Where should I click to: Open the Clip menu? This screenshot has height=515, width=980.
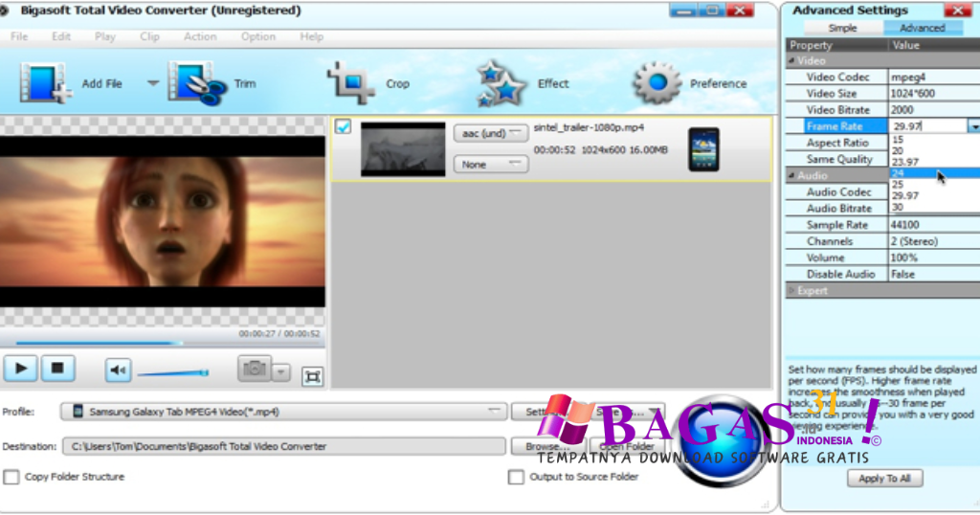click(x=149, y=37)
